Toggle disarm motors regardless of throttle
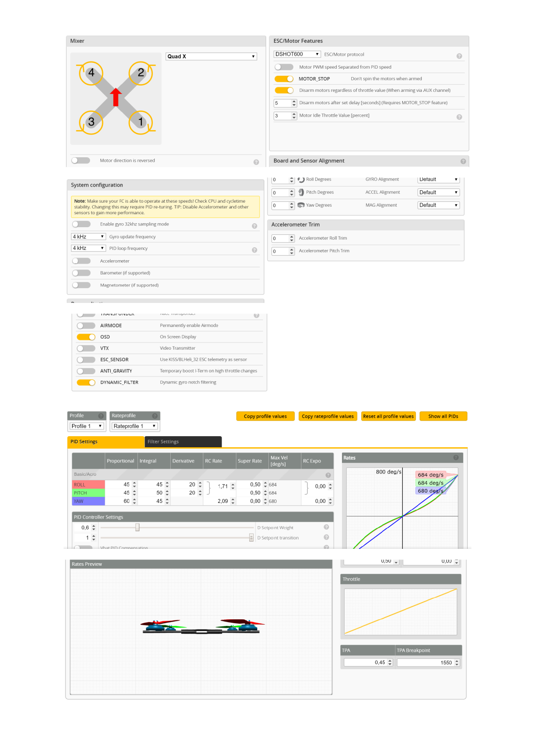 [x=284, y=90]
